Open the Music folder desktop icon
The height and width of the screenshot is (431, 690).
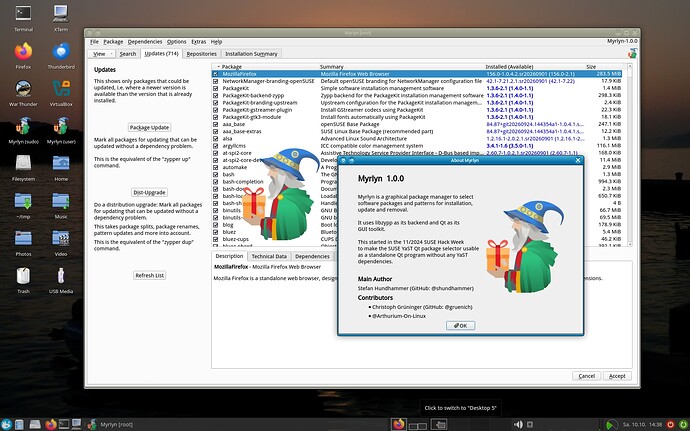pyautogui.click(x=61, y=201)
